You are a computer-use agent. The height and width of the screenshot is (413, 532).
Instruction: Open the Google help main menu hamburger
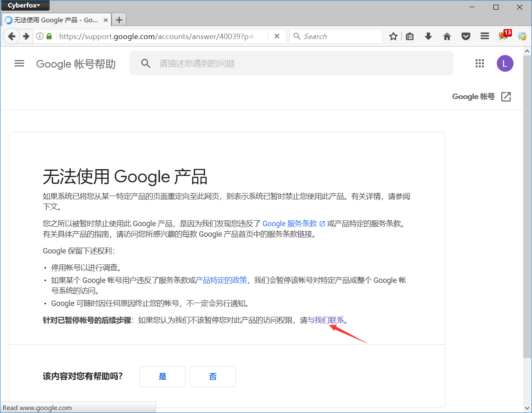(19, 63)
